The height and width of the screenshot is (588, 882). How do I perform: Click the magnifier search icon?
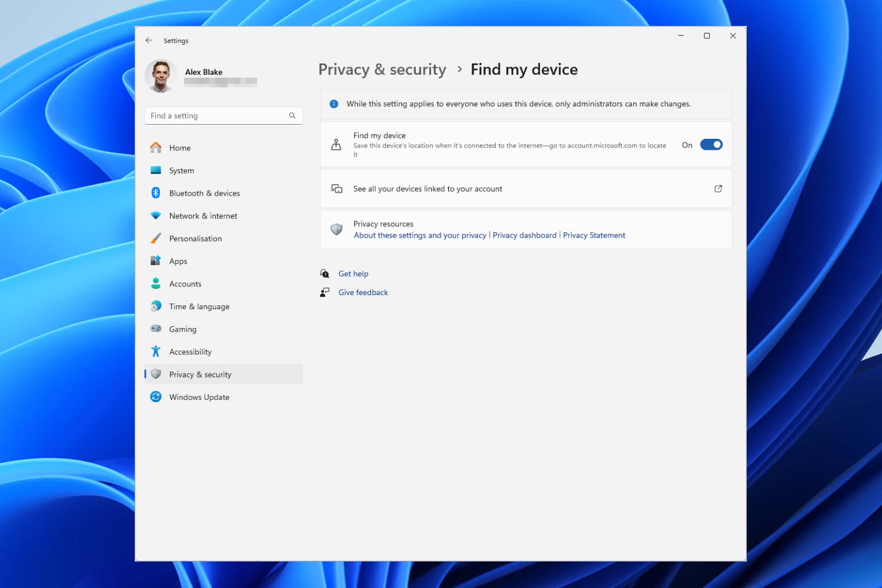point(292,116)
